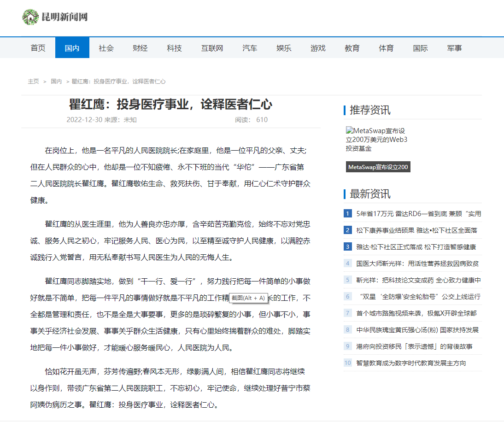504x422 pixels.
Task: Click the 昆明新闻网 logo icon
Action: 30,17
